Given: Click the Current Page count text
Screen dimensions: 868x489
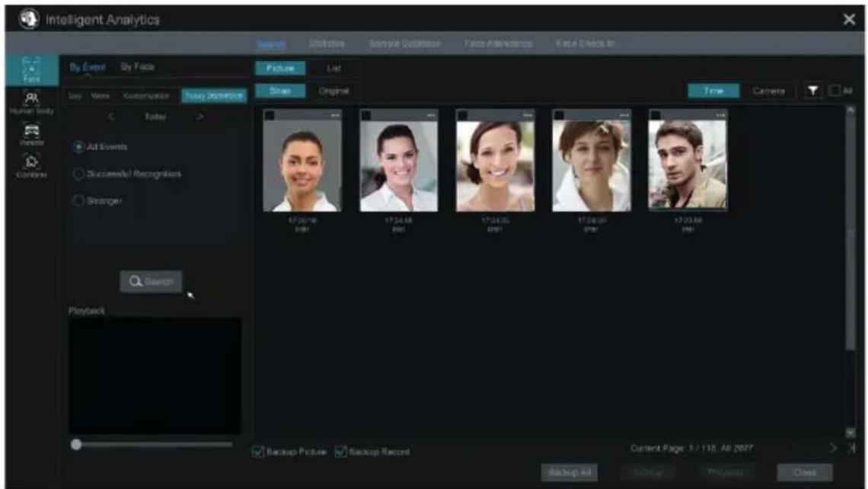Looking at the screenshot, I should click(691, 448).
